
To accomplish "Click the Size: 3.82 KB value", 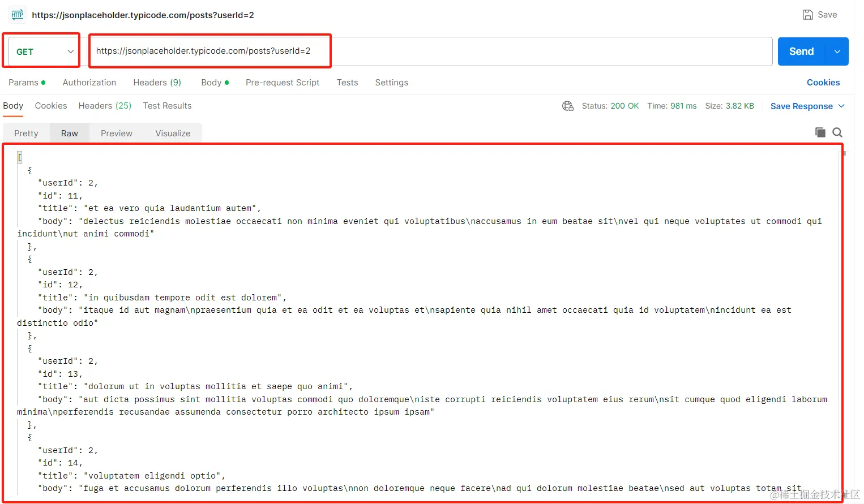I will [x=730, y=106].
